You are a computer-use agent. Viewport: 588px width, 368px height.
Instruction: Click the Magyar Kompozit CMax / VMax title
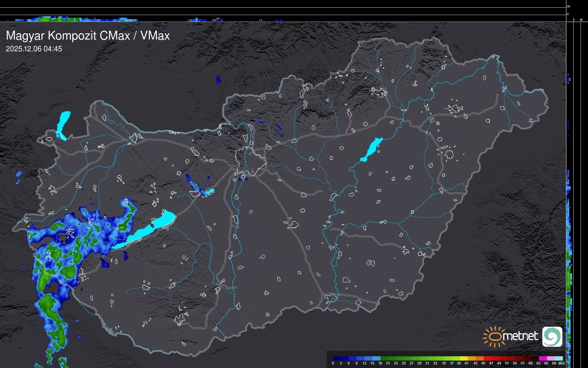pyautogui.click(x=88, y=36)
